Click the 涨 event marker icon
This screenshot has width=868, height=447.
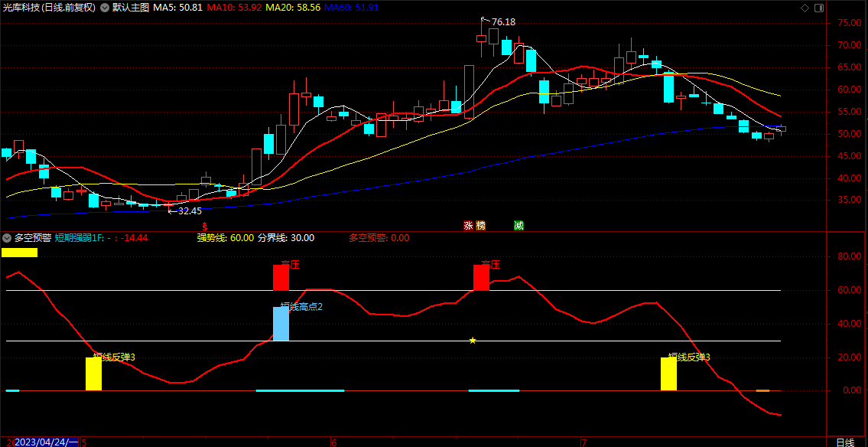pyautogui.click(x=468, y=226)
